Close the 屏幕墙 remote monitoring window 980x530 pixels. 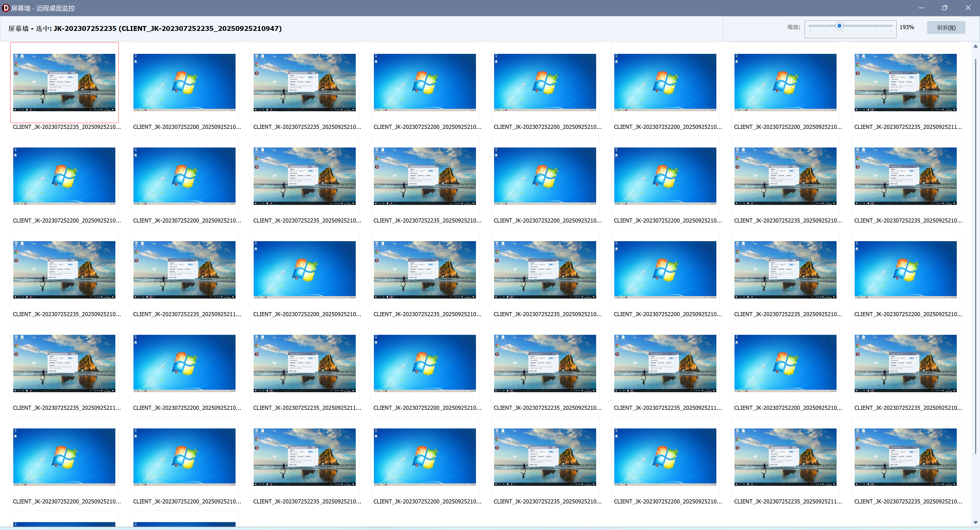click(968, 8)
